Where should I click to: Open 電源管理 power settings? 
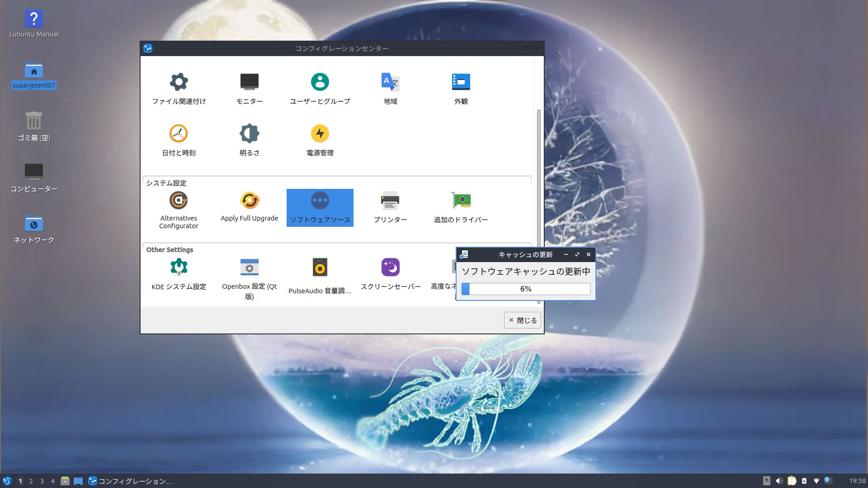point(320,134)
